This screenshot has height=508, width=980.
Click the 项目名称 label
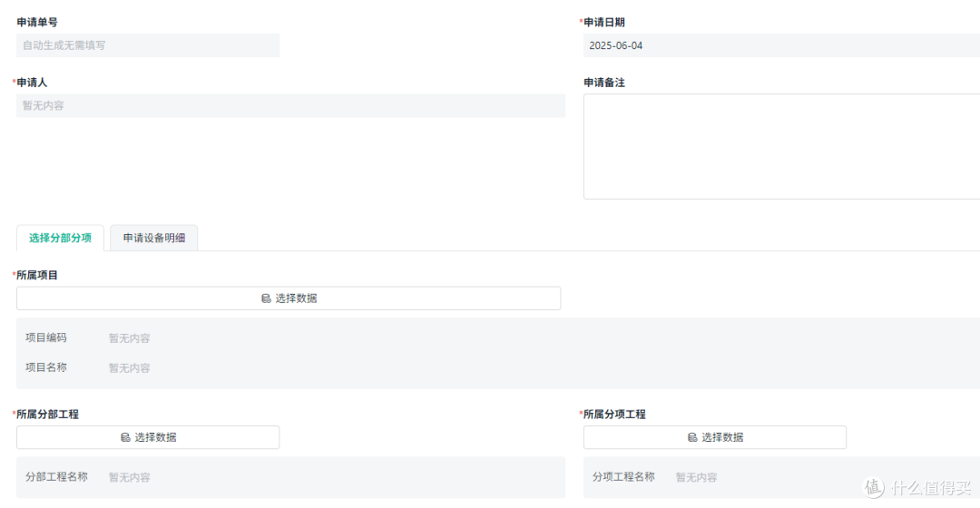[46, 367]
